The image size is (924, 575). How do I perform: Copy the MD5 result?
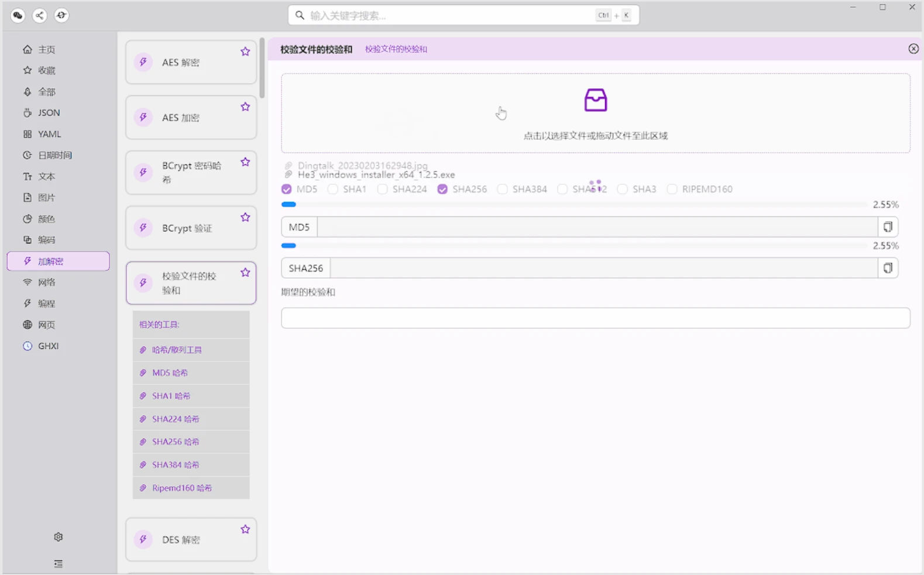[888, 227]
